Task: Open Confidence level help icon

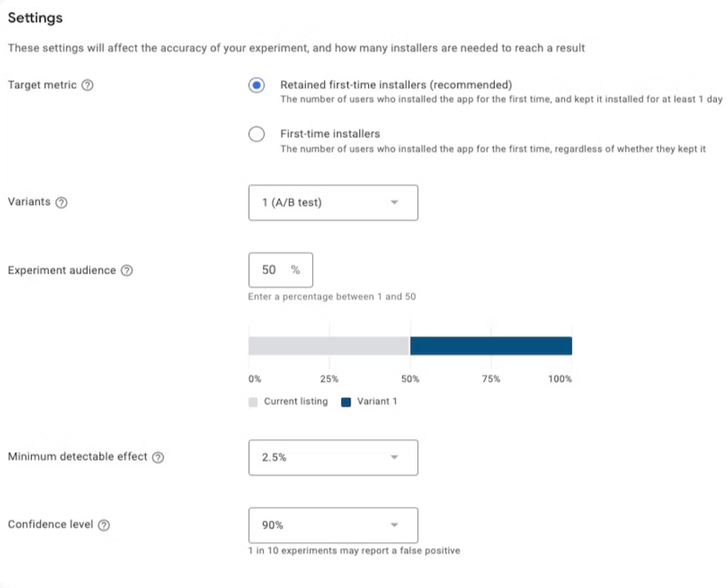Action: 104,525
